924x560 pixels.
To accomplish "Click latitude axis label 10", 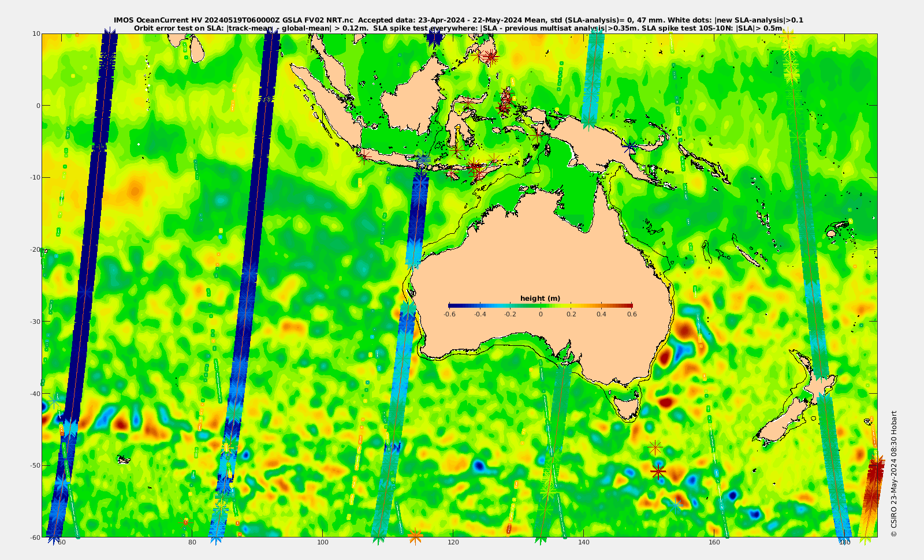I will (36, 33).
